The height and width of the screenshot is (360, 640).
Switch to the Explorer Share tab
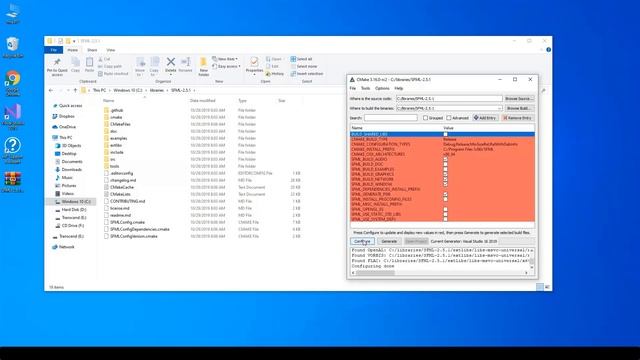point(92,50)
